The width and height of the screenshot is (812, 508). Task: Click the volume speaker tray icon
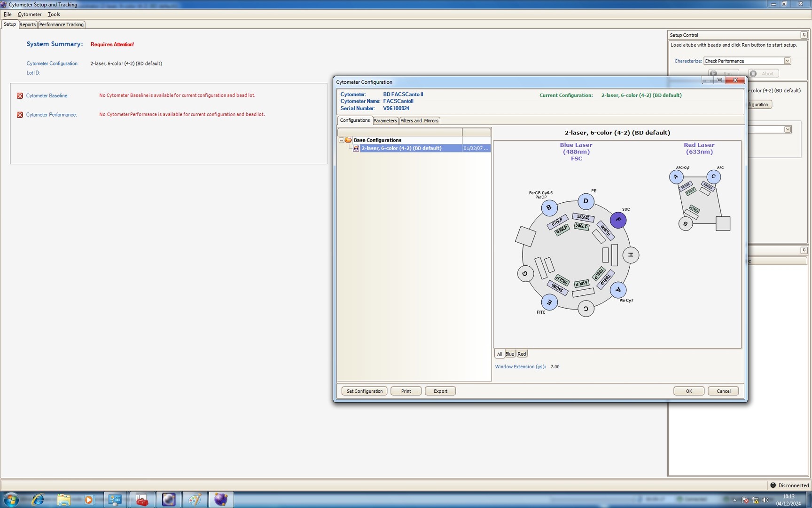click(765, 500)
